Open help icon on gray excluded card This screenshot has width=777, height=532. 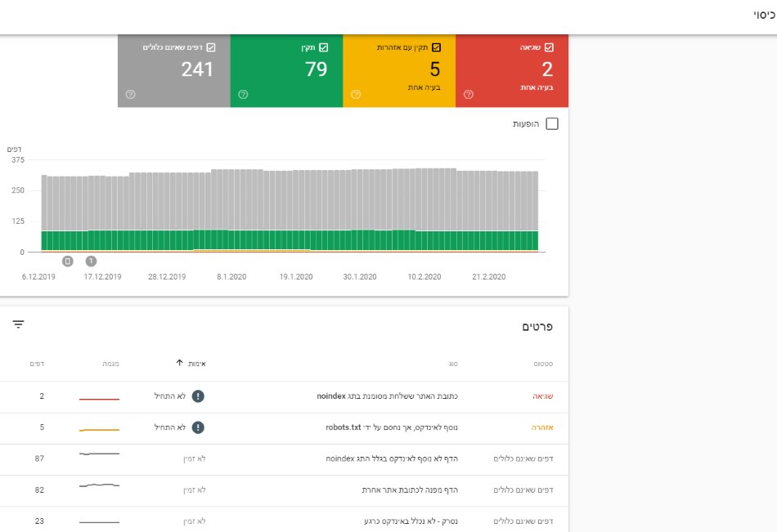coord(130,94)
